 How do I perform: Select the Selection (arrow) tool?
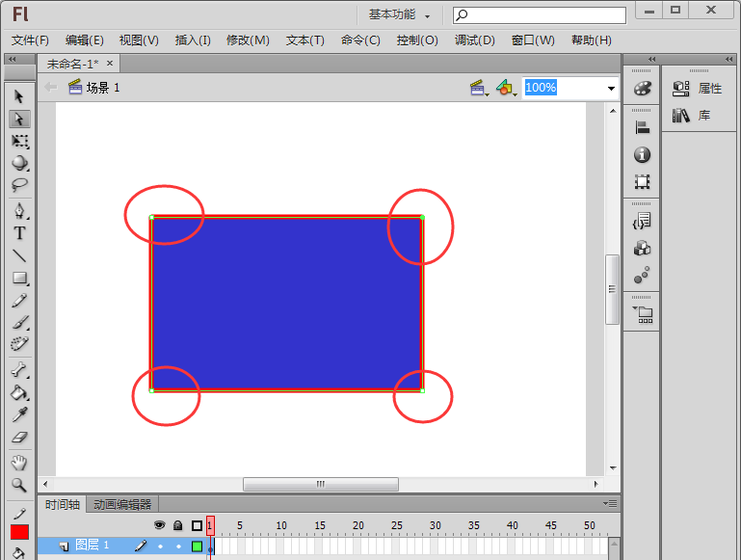[19, 96]
